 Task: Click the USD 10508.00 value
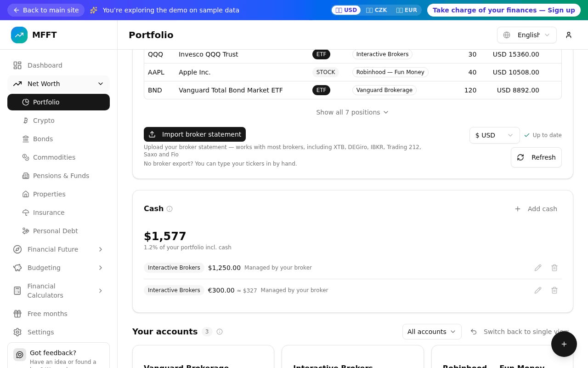pos(516,72)
